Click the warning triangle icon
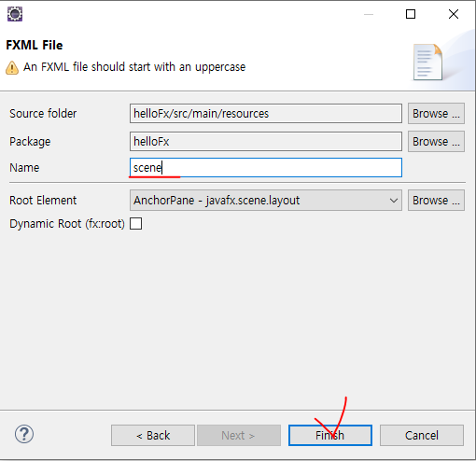The height and width of the screenshot is (461, 476). coord(12,67)
